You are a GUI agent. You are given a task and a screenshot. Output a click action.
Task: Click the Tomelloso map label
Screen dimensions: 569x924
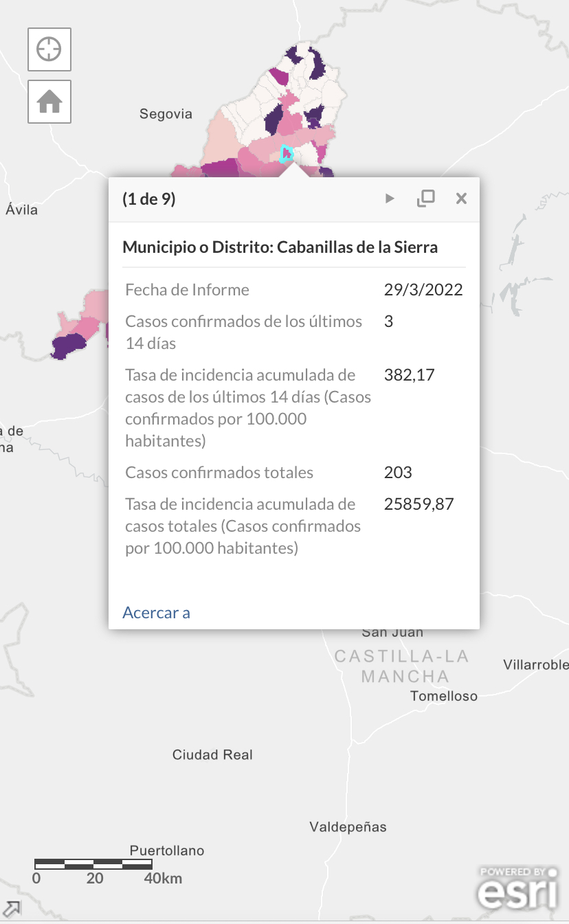pyautogui.click(x=444, y=696)
